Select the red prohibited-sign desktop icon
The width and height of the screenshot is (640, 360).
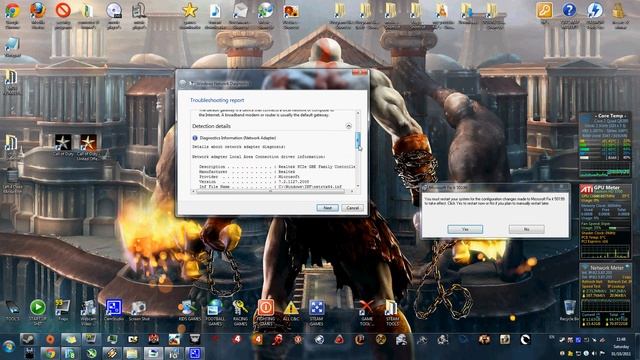pos(63,11)
